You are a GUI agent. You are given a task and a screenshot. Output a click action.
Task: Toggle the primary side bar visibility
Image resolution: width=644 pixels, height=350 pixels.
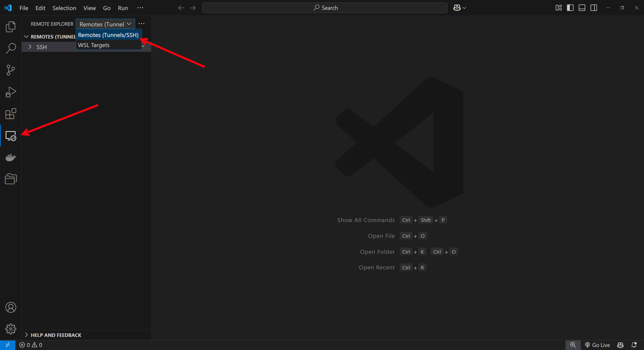[570, 8]
